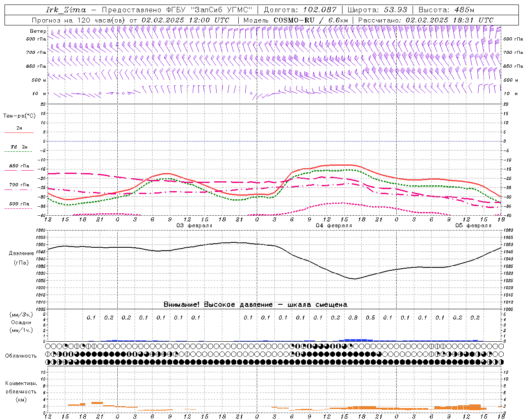
Task: Click the (мм/1ч.) precipitation unit label
Action: point(21,330)
